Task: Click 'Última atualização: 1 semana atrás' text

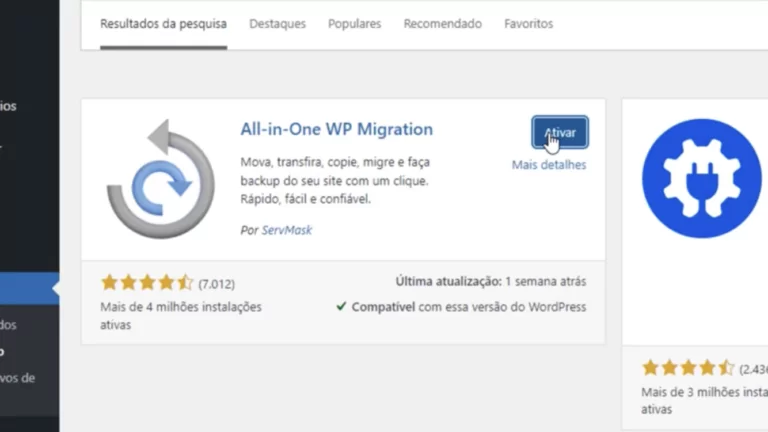Action: coord(491,282)
